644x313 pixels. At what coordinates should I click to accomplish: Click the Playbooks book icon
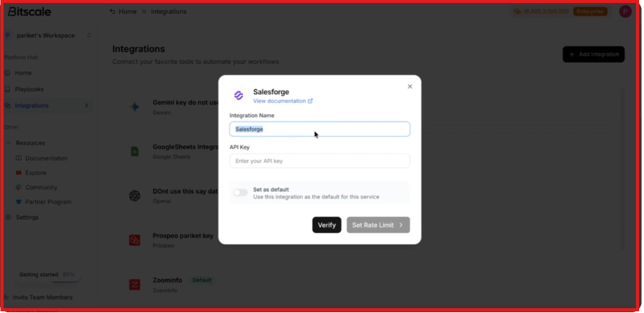point(7,89)
